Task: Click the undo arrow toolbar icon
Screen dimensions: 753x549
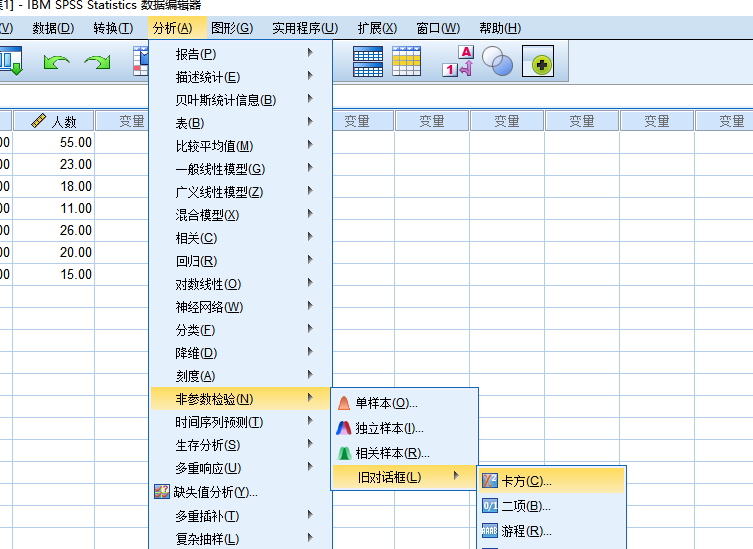Action: [x=57, y=62]
